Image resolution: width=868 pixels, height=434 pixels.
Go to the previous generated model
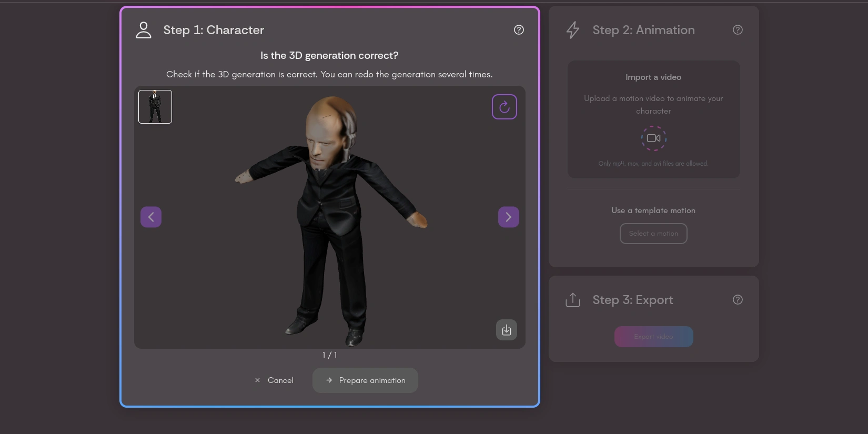pos(151,217)
